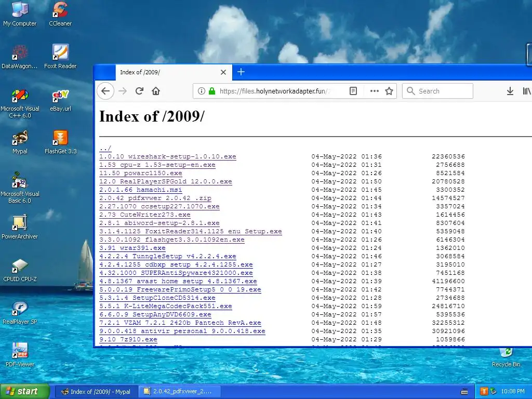The width and height of the screenshot is (532, 399).
Task: Click the browser forward arrow
Action: 123,91
